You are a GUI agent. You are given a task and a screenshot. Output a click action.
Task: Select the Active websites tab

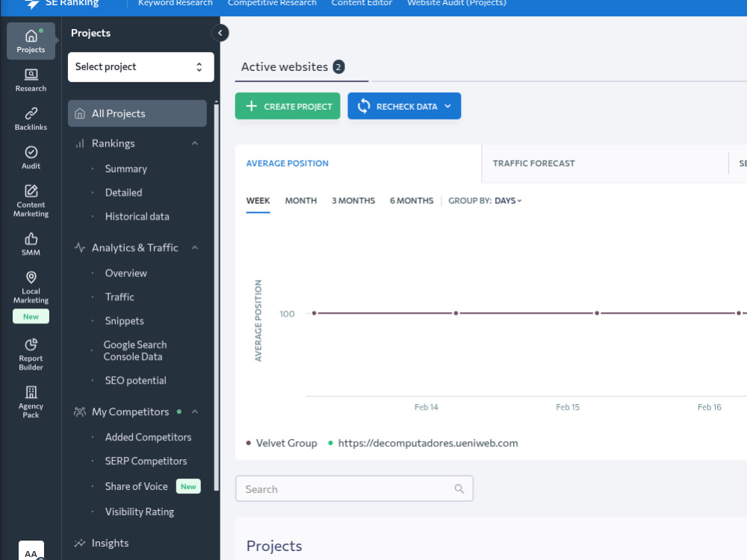click(302, 66)
